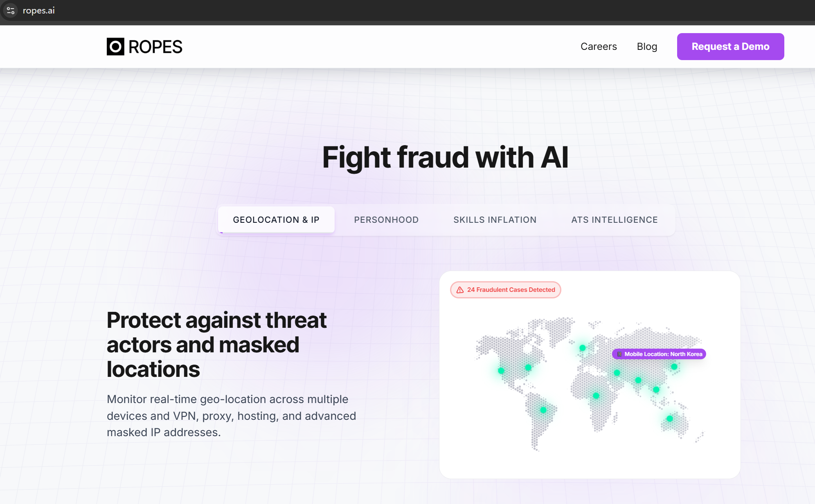Select the green dot over central Africa

(x=596, y=396)
